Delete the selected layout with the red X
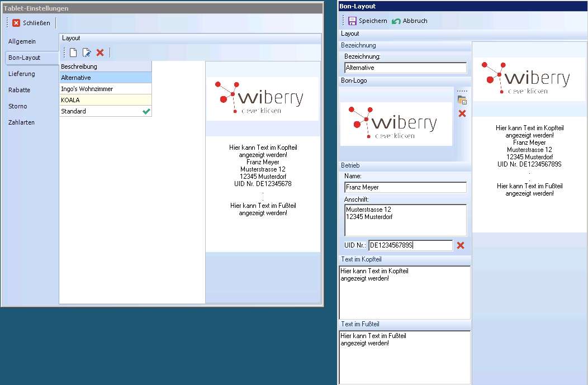 [x=100, y=53]
